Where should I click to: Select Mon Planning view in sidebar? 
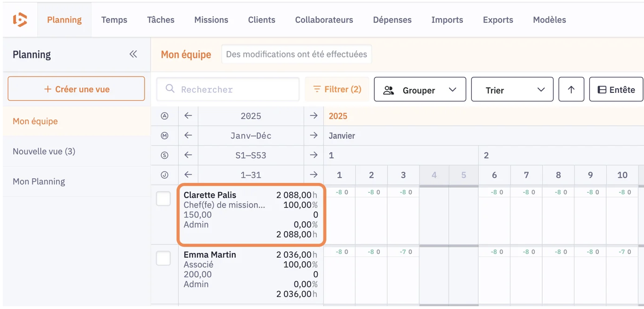39,182
